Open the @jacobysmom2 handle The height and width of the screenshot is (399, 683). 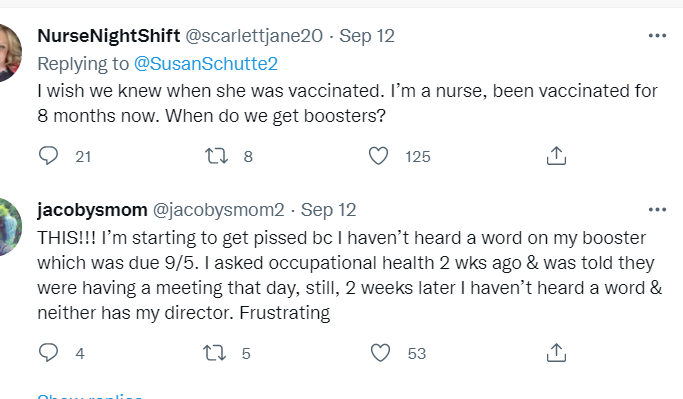point(218,210)
